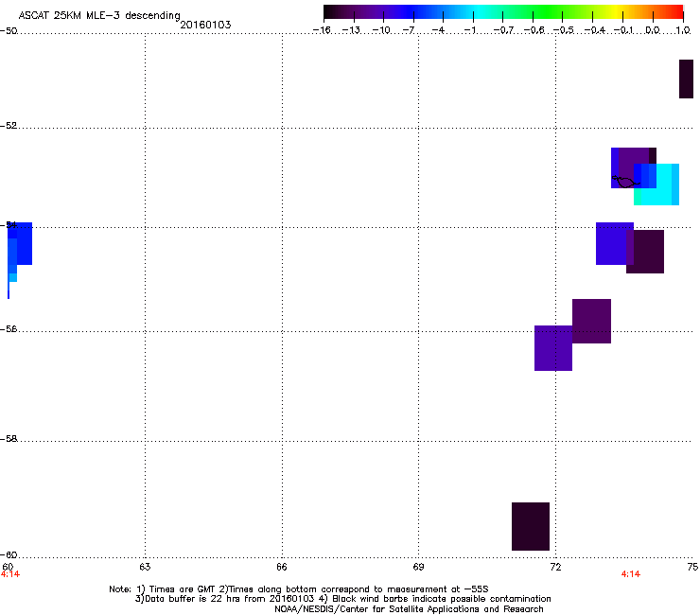The width and height of the screenshot is (700, 615).
Task: Click the -4 color bar label
Action: coord(438,30)
